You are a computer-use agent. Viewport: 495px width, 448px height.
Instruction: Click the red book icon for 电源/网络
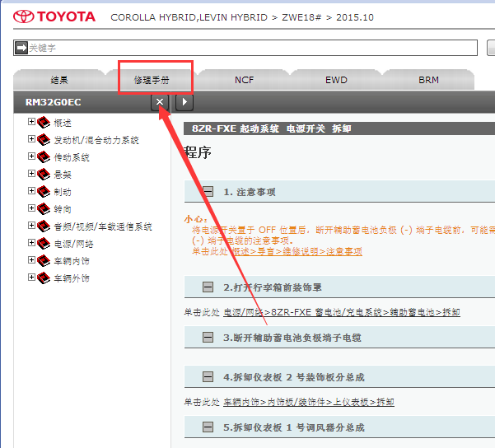tap(44, 244)
